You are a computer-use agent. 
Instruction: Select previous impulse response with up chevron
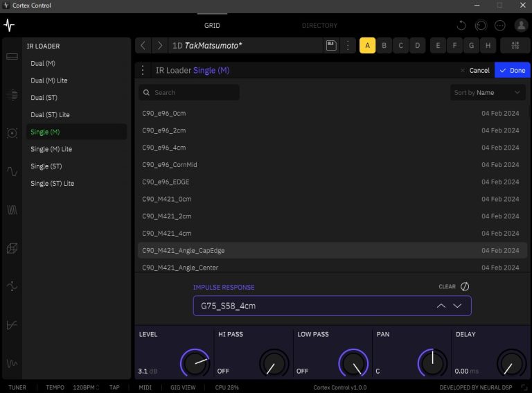pyautogui.click(x=441, y=306)
